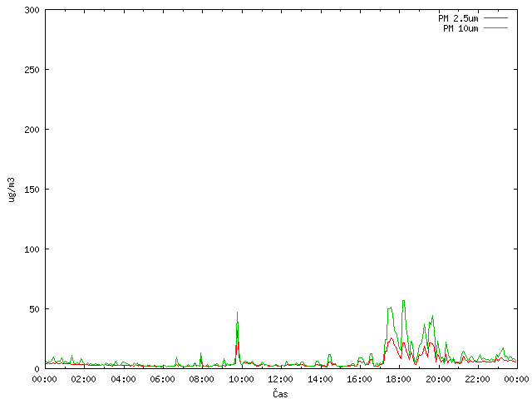
Task: Click x-axis time label 22:00
Action: [x=477, y=379]
